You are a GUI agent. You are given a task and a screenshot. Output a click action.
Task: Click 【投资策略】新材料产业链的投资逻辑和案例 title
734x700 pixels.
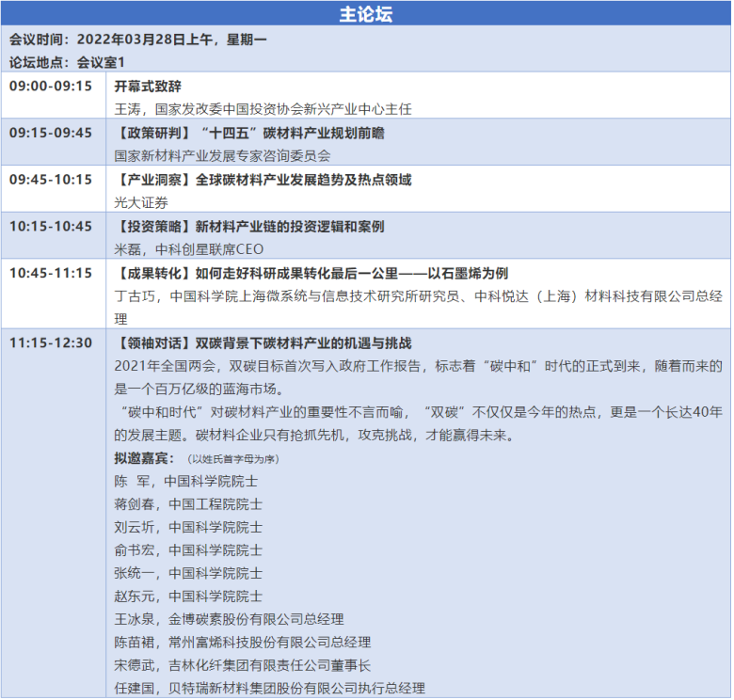click(x=249, y=227)
